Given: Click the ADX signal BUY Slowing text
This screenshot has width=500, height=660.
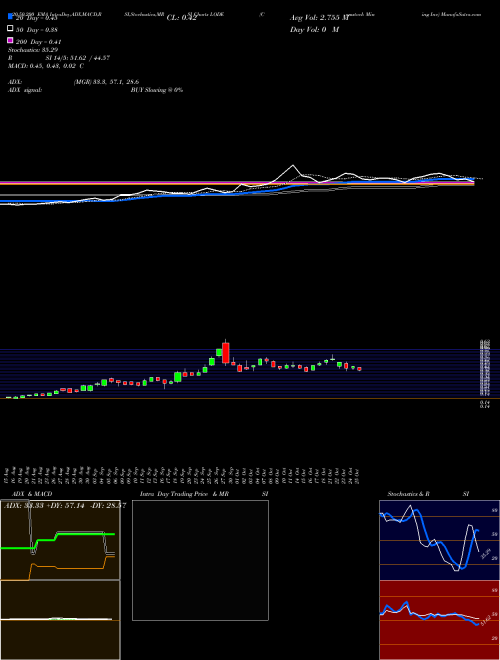Looking at the screenshot, I should (x=157, y=90).
